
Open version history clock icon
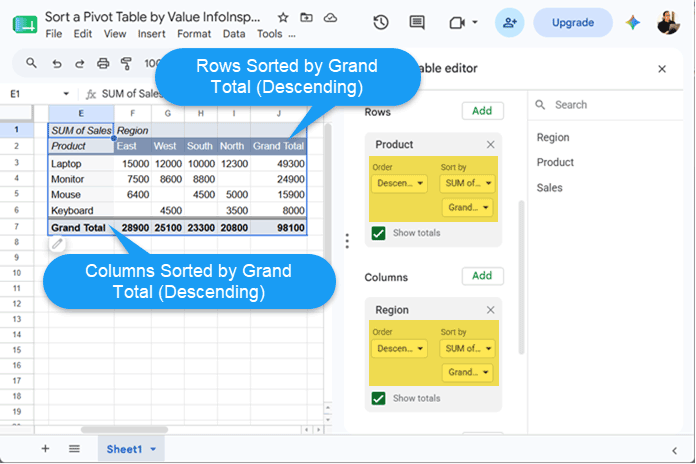coord(381,22)
